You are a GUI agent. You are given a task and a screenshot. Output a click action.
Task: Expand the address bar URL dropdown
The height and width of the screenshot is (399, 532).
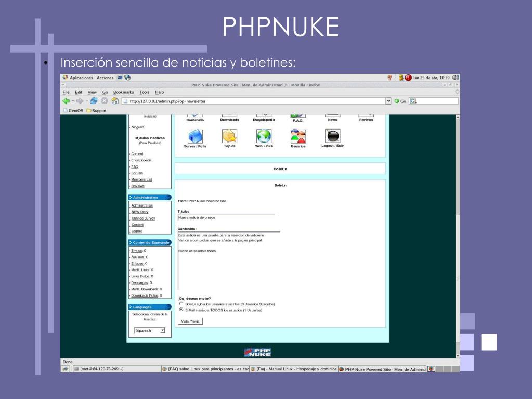tap(388, 101)
